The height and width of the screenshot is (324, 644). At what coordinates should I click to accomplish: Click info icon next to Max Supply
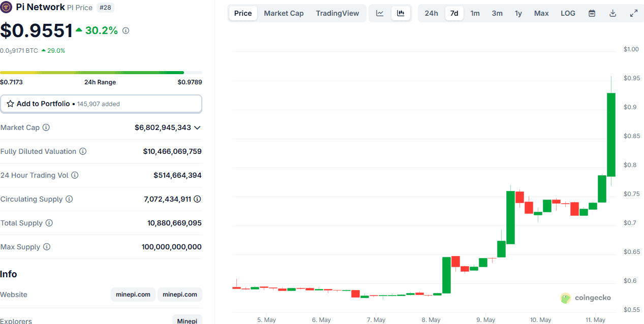47,247
